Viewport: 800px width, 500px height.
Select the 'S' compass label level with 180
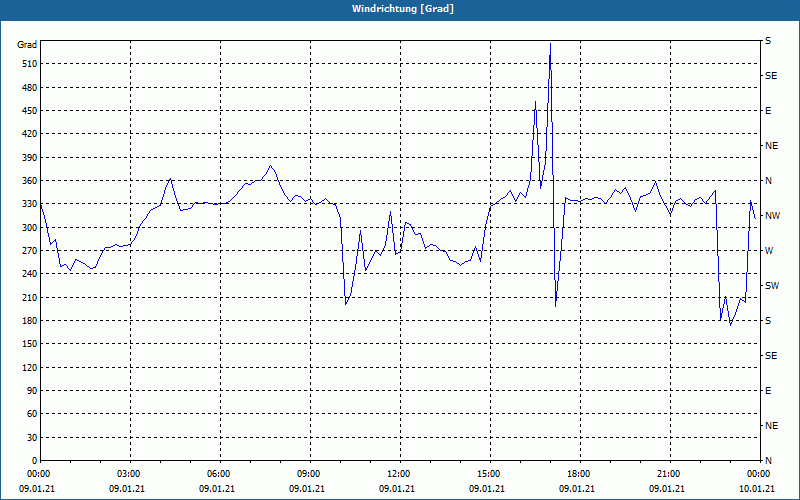[x=768, y=320]
